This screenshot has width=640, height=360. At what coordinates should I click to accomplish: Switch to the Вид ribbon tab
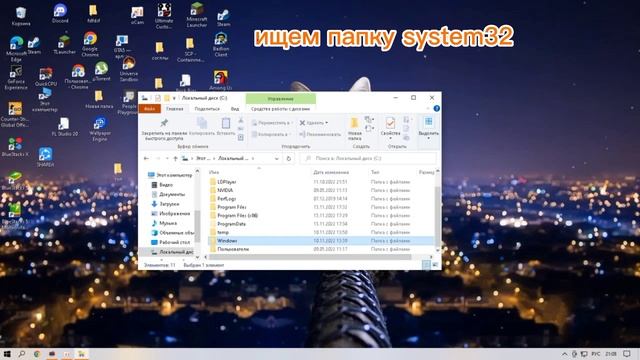point(235,109)
